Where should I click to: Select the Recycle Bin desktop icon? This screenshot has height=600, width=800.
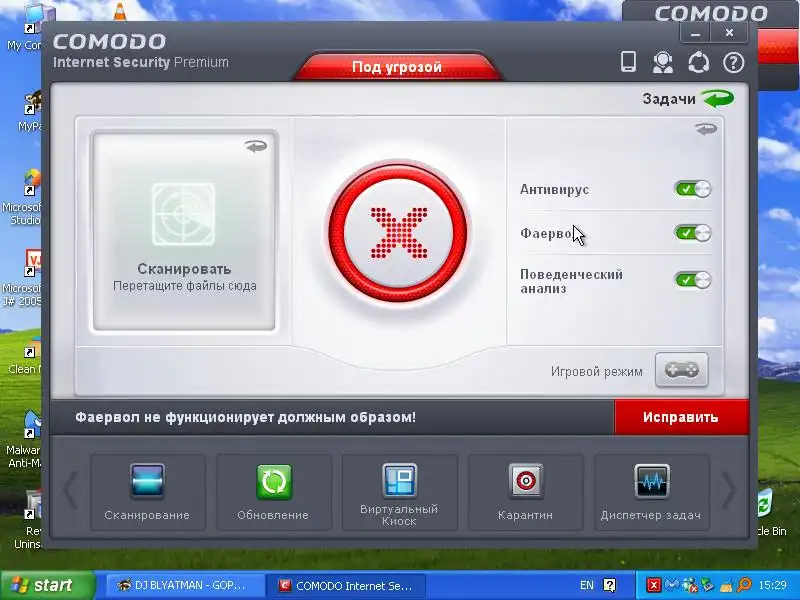tap(769, 513)
